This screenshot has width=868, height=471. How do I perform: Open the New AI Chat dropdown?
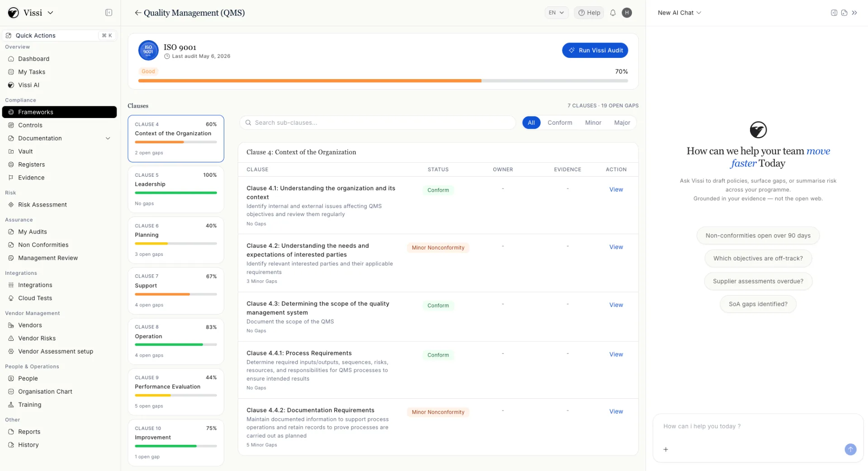point(679,13)
